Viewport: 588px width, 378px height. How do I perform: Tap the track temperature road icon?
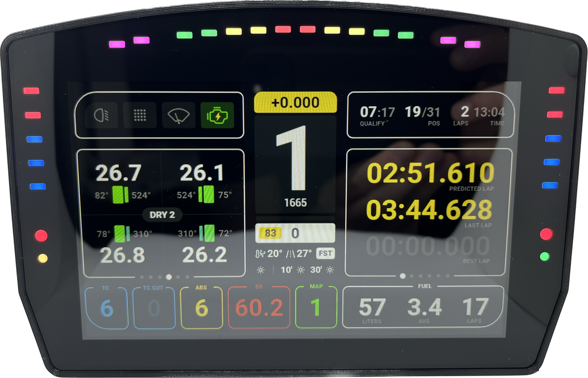[291, 254]
